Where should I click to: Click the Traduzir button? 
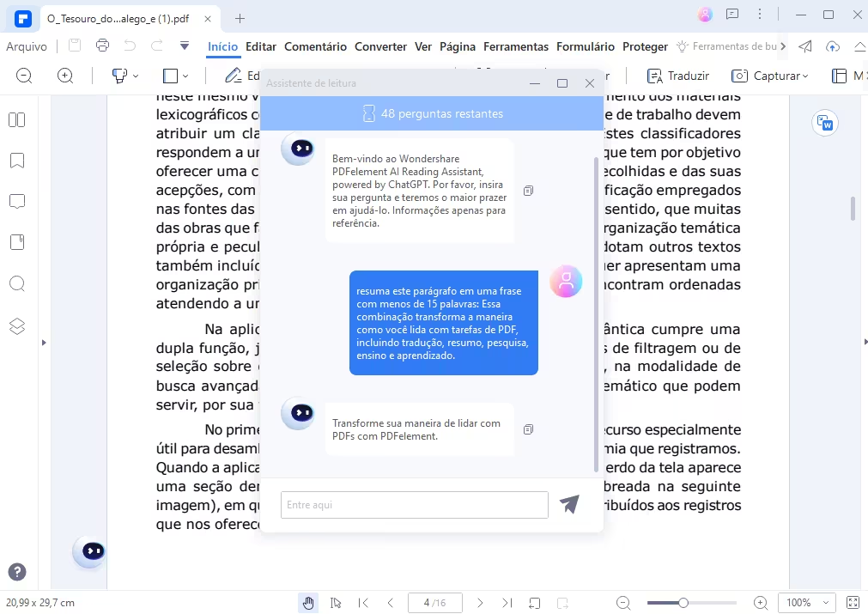[678, 76]
